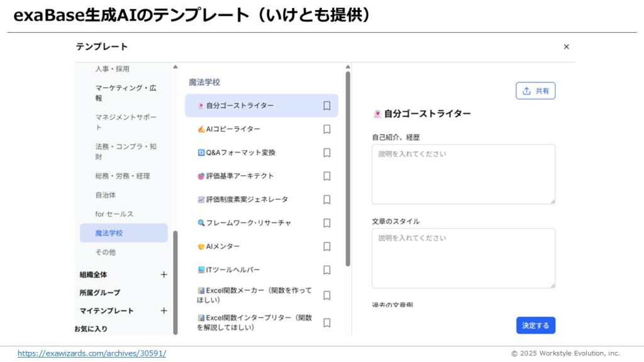Open Excel関数メーカー template row
The width and height of the screenshot is (644, 362).
click(262, 295)
